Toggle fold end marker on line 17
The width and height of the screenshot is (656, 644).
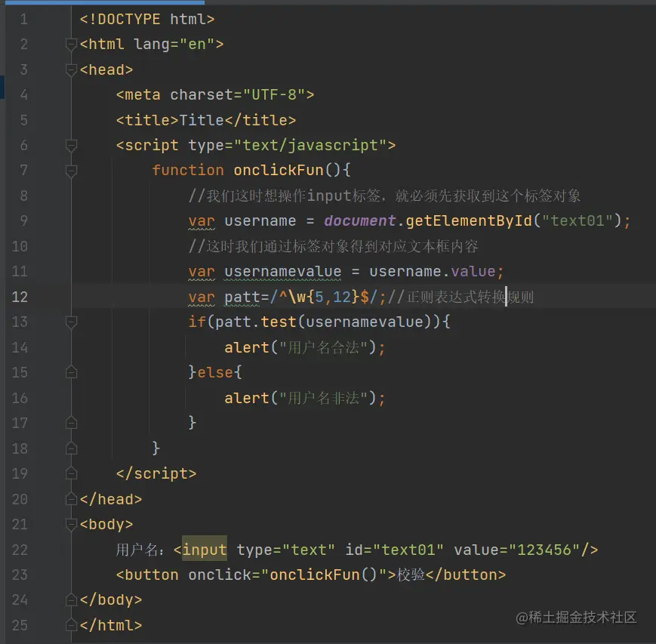(71, 423)
